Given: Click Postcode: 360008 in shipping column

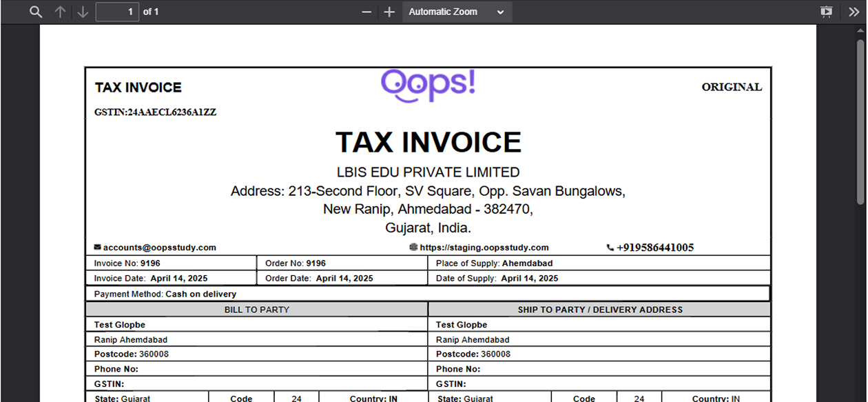Looking at the screenshot, I should [x=473, y=354].
